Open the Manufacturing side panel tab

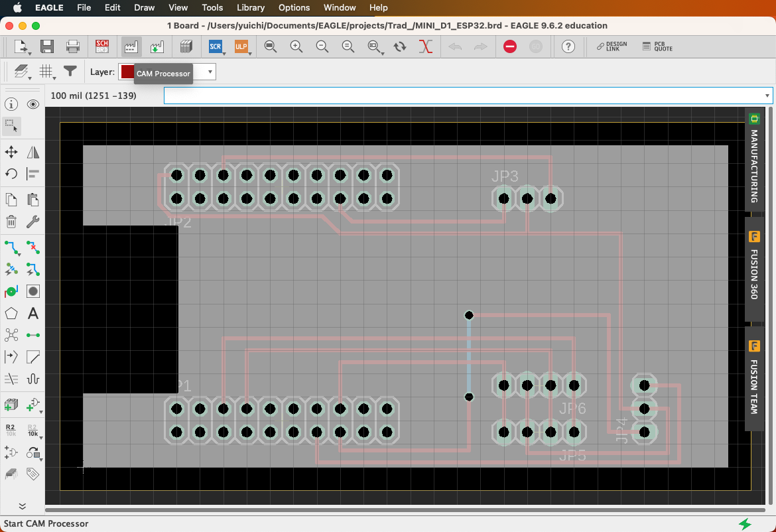click(x=753, y=159)
